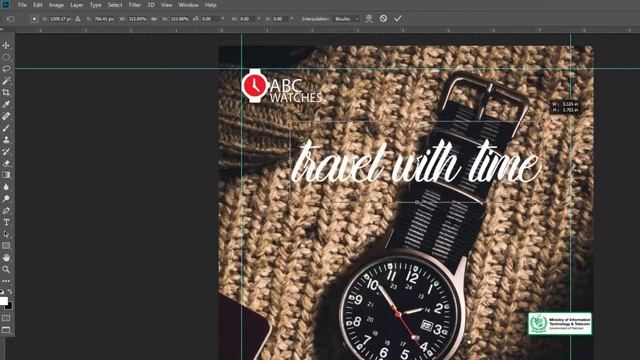Select the History Brush tool

[6, 151]
